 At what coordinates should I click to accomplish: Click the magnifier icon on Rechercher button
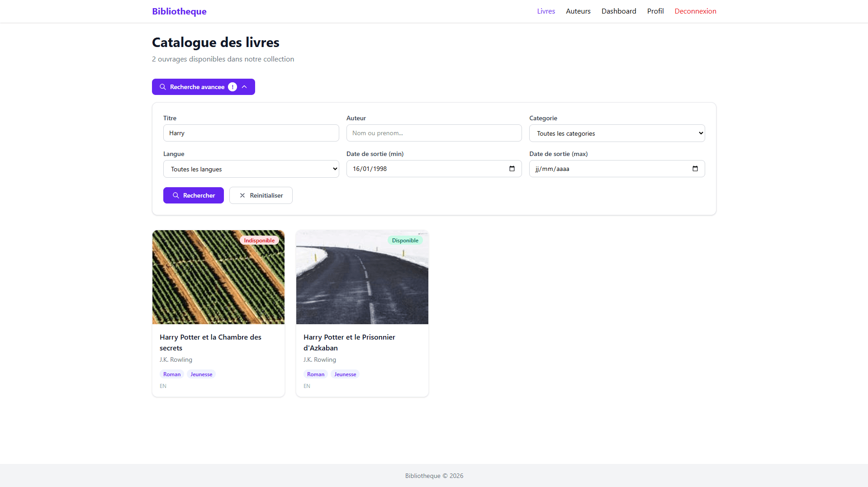tap(176, 195)
